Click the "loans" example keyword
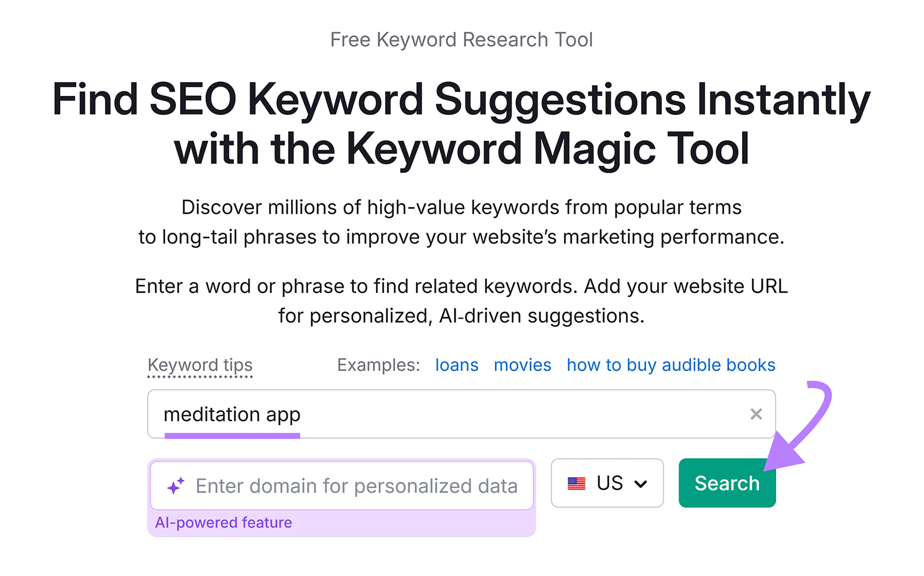 pyautogui.click(x=456, y=365)
